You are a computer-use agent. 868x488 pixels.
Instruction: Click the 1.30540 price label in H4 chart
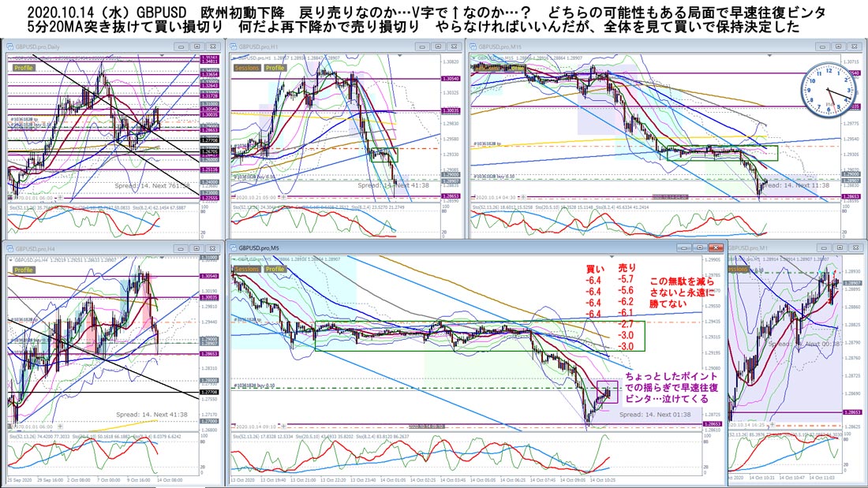pyautogui.click(x=209, y=276)
